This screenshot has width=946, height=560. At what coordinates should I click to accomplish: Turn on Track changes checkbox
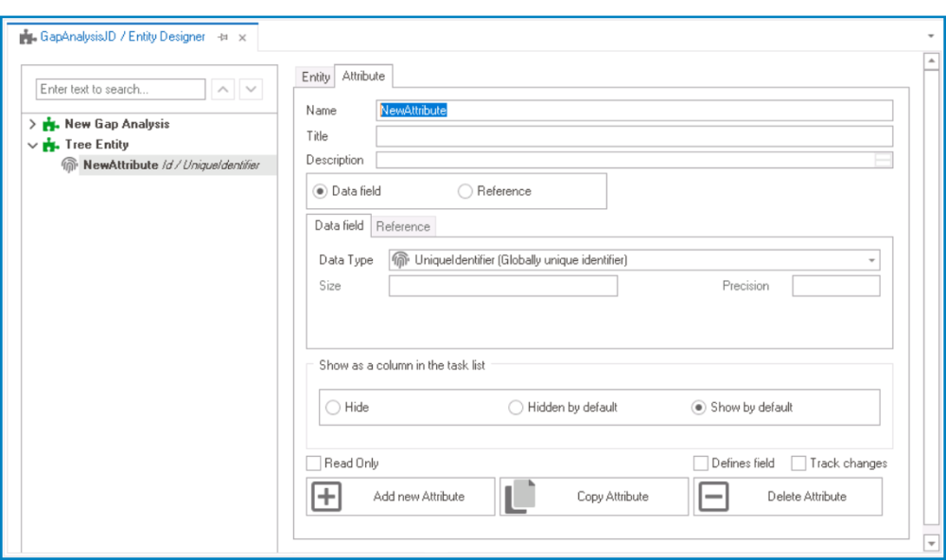798,464
